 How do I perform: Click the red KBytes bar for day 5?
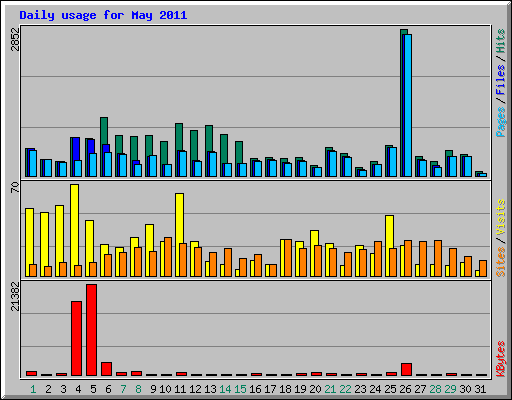coord(91,330)
